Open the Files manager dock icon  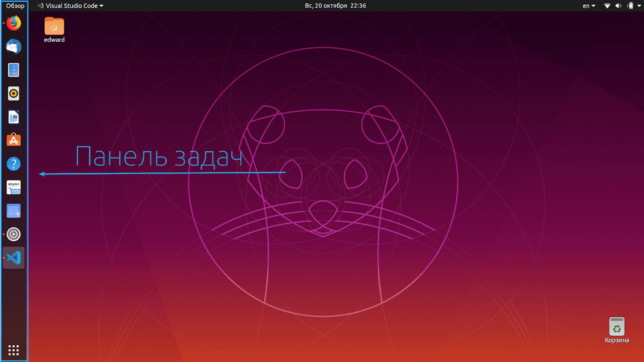pyautogui.click(x=14, y=70)
